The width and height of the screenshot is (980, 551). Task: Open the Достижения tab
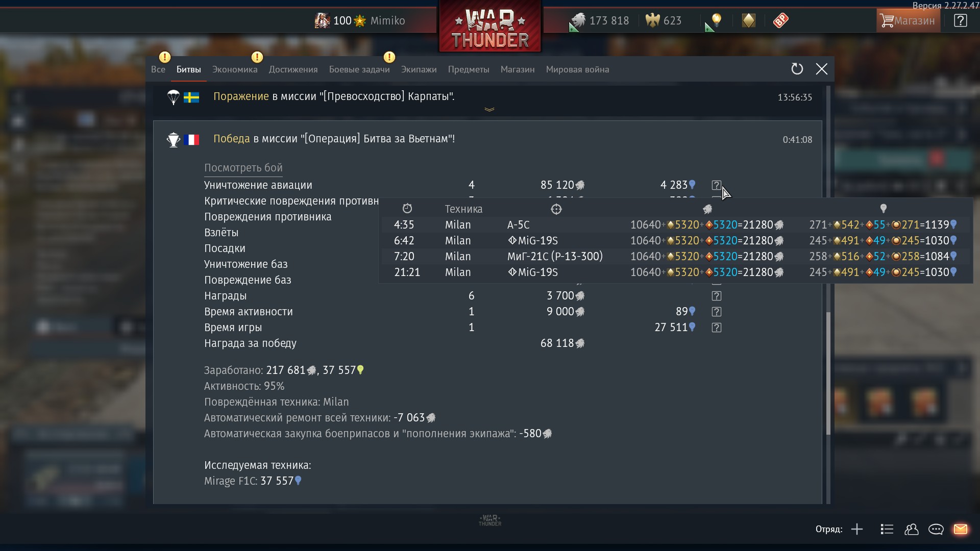tap(293, 69)
